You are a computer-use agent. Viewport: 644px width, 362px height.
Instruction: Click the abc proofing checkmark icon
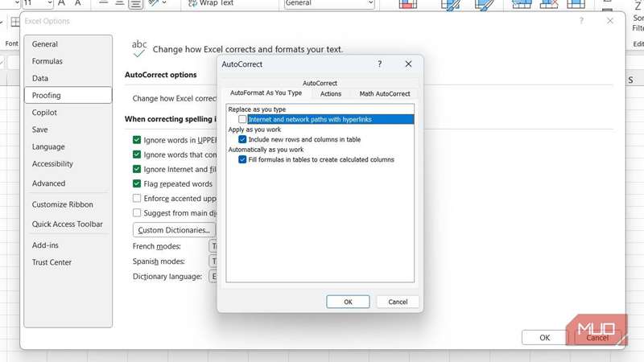coord(139,49)
